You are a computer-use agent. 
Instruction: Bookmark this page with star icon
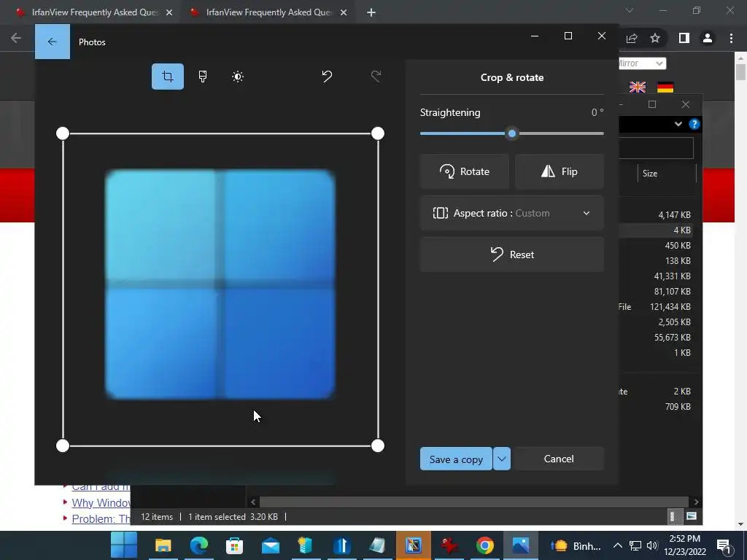655,38
